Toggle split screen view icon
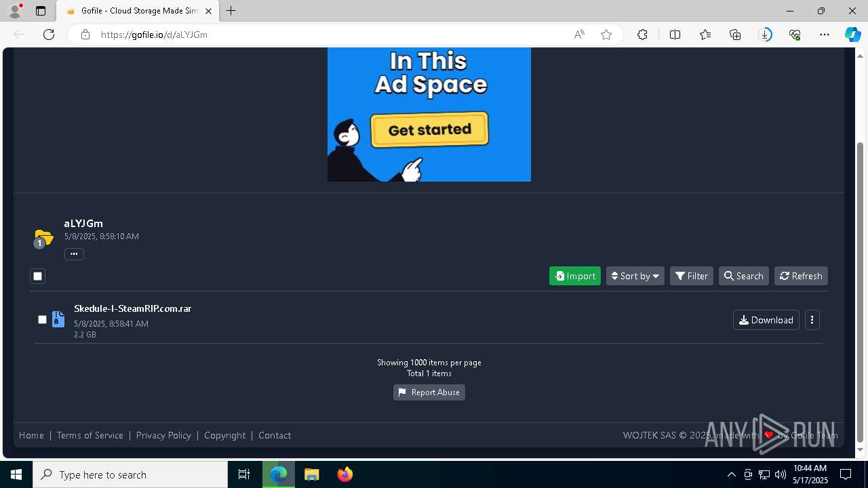The height and width of the screenshot is (488, 868). point(675,35)
